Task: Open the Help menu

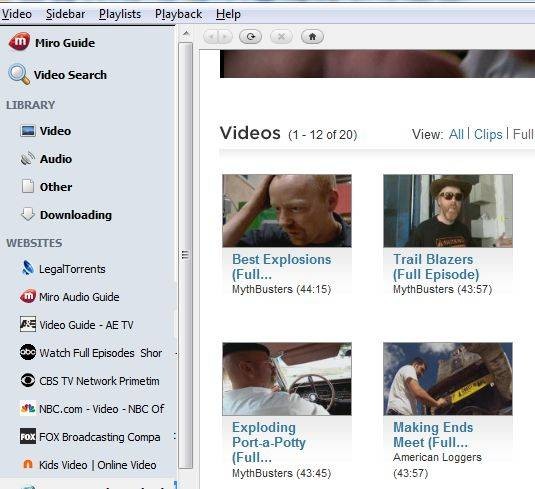Action: (x=228, y=14)
